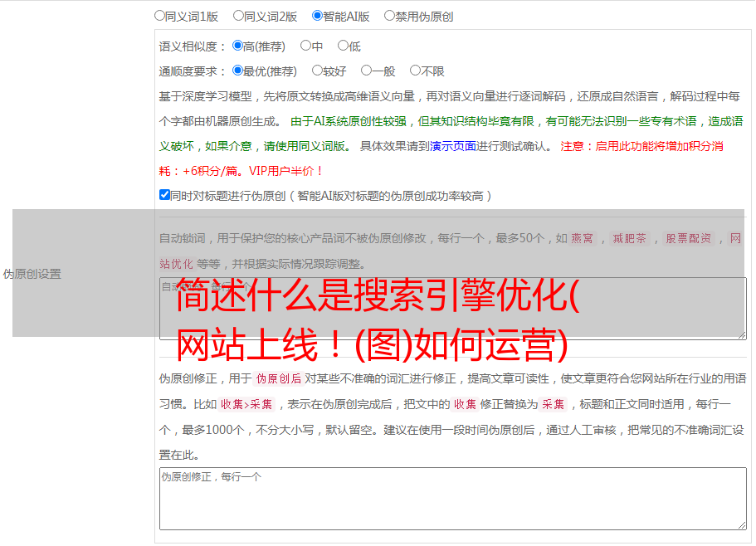Select the 同义词2版 radio option
756x546 pixels.
[x=238, y=16]
